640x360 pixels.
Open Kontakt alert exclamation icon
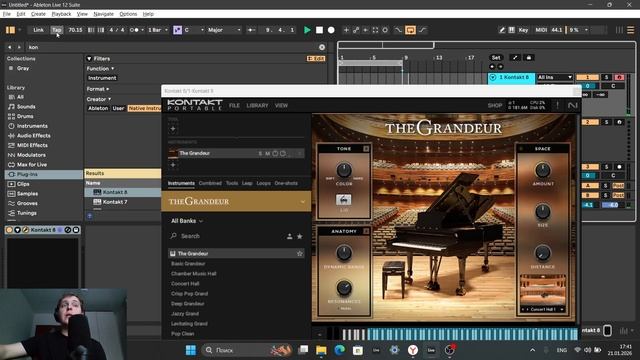point(557,105)
